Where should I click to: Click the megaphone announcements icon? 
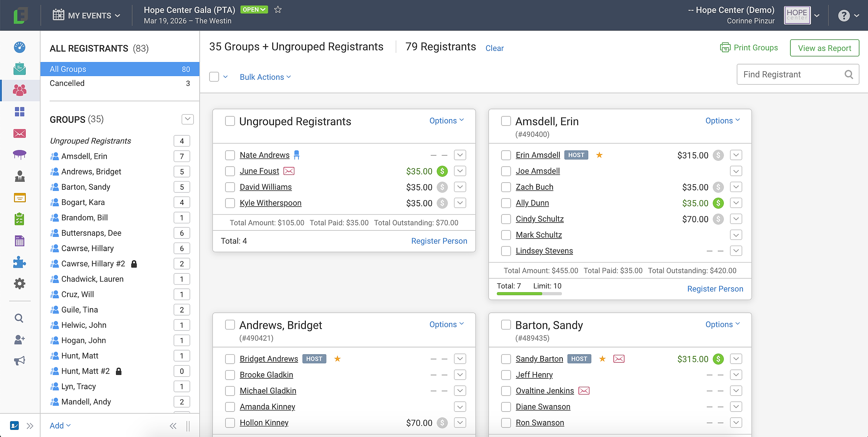(x=19, y=360)
